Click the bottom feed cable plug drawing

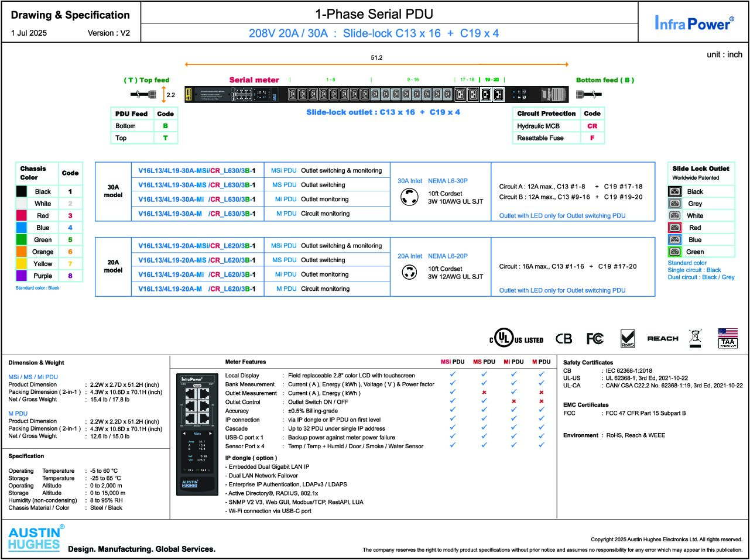click(x=589, y=94)
